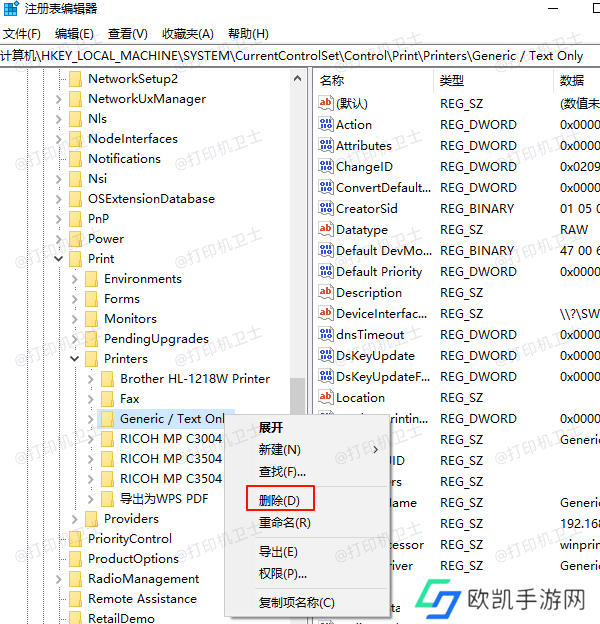Click the string icon beside the Datatype value
The height and width of the screenshot is (624, 600).
pos(325,230)
